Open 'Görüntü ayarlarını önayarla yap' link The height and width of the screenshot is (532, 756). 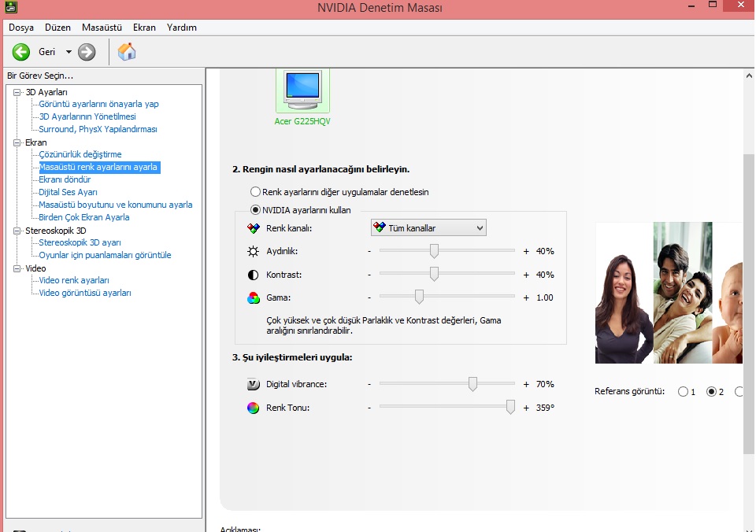(98, 104)
